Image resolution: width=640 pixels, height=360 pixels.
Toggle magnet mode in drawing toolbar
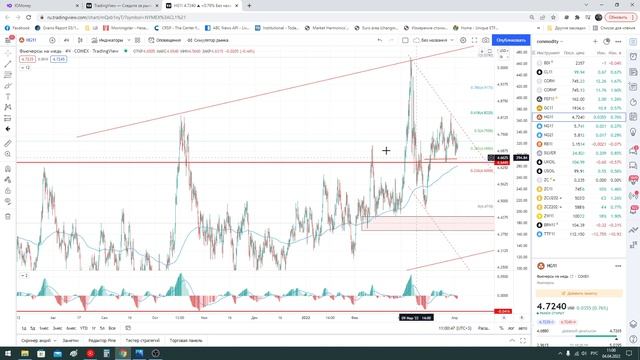point(8,169)
